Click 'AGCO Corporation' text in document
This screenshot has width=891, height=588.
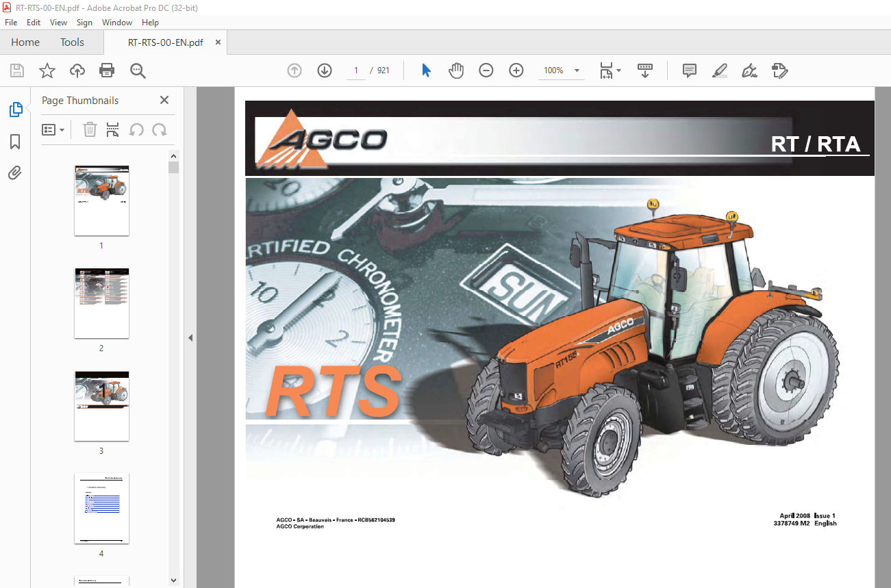[300, 526]
